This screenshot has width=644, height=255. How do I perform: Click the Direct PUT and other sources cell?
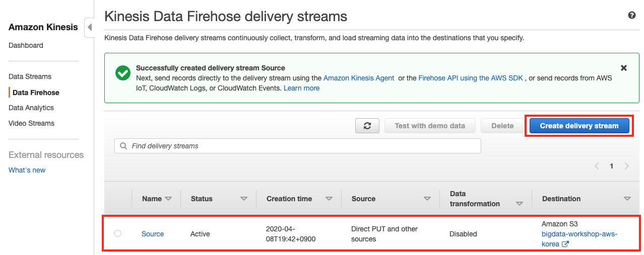point(384,234)
